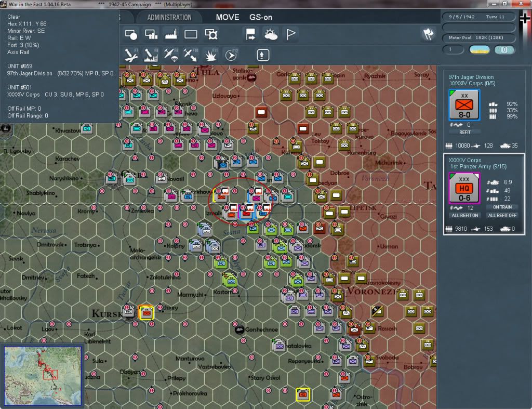Click the UNIT #601 text
532x409 pixels.
tap(19, 87)
